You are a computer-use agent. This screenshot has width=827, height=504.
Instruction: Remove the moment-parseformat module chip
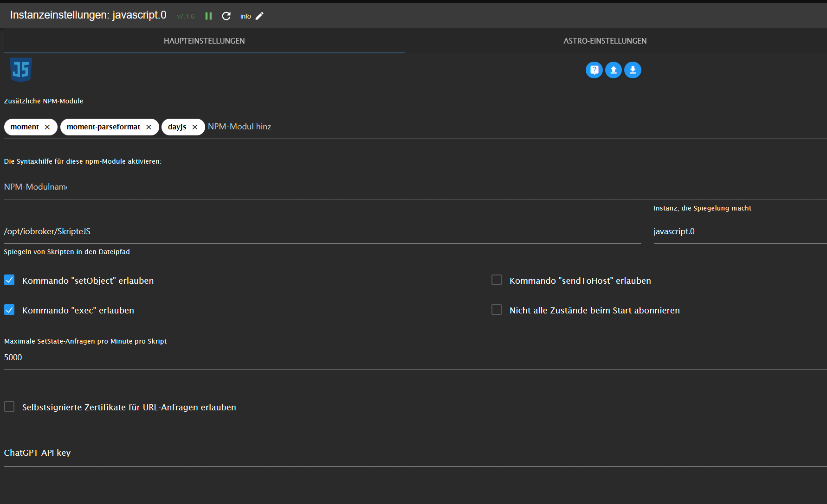(149, 127)
